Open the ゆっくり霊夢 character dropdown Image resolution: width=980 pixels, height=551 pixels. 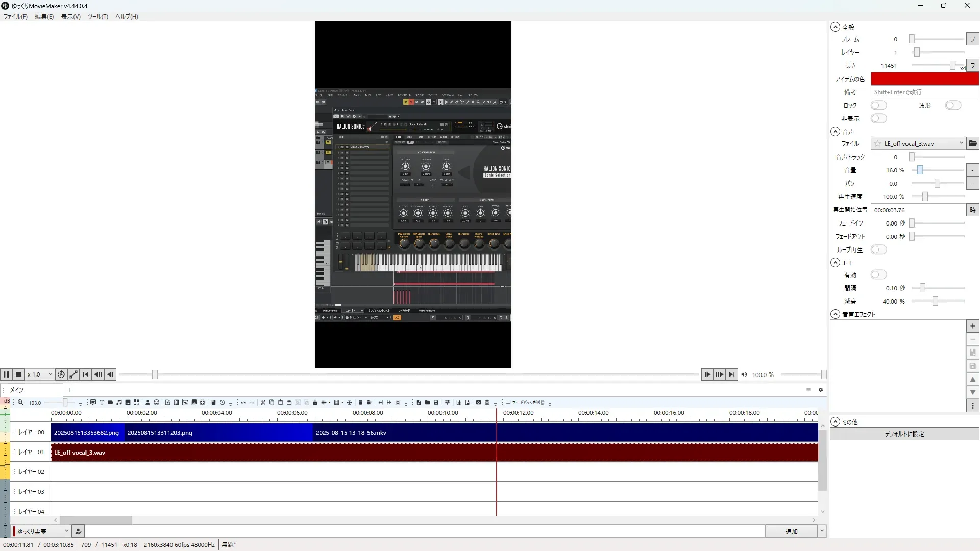(42, 531)
